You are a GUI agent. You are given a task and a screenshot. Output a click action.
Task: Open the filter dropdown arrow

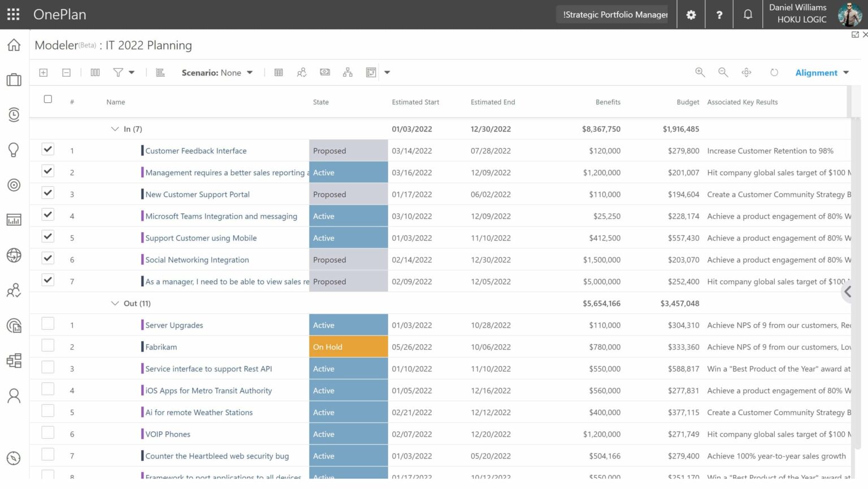coord(132,72)
